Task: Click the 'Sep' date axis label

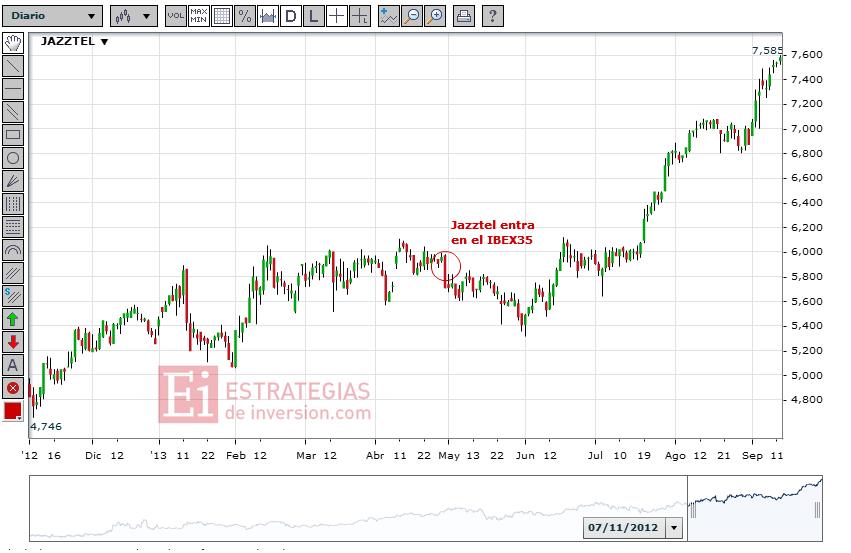Action: (x=752, y=456)
